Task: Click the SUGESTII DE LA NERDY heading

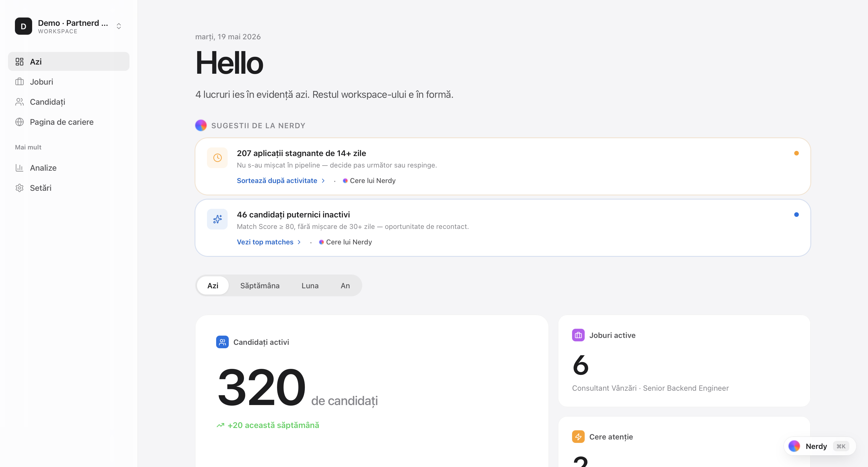Action: click(x=258, y=126)
